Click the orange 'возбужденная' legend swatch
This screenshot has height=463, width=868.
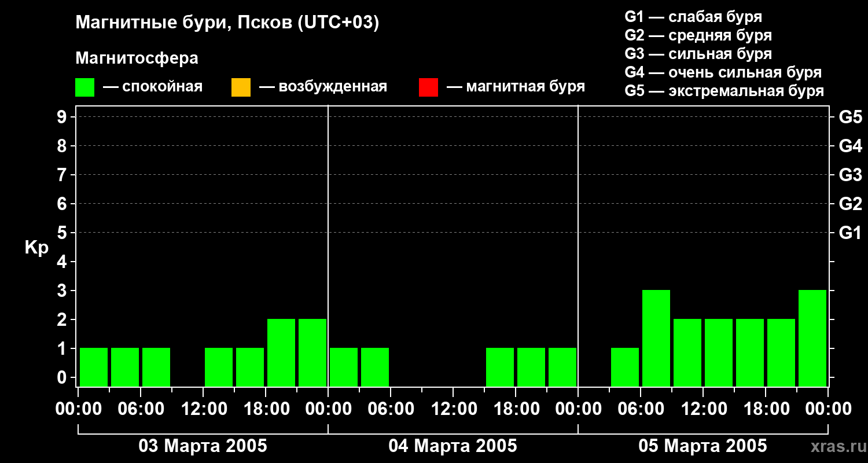coord(241,87)
